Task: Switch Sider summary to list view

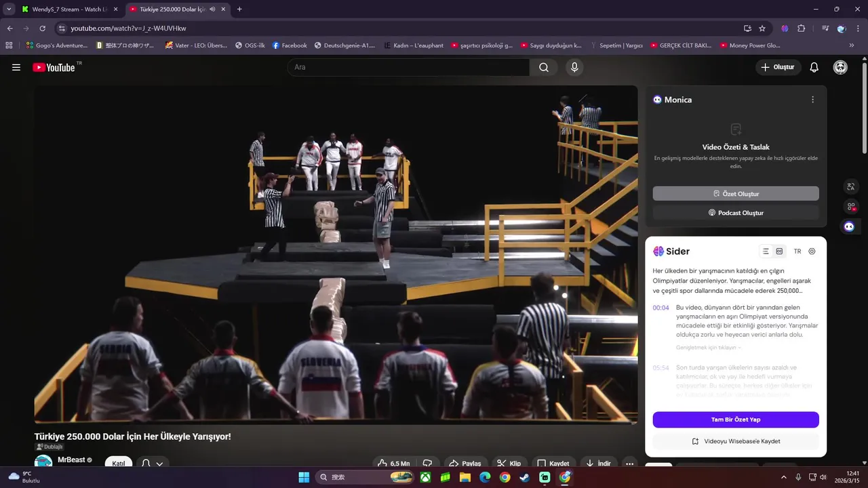Action: [x=766, y=251]
